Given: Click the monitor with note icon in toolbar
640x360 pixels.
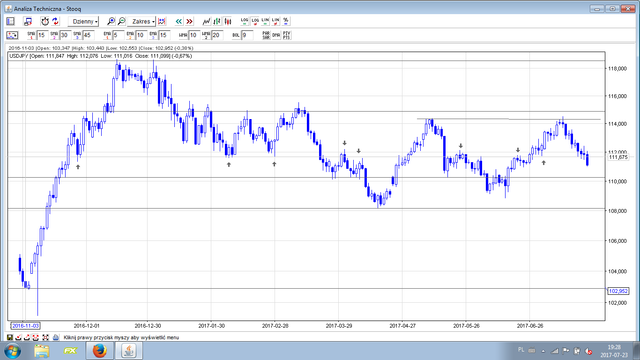Looking at the screenshot, I should [x=28, y=21].
